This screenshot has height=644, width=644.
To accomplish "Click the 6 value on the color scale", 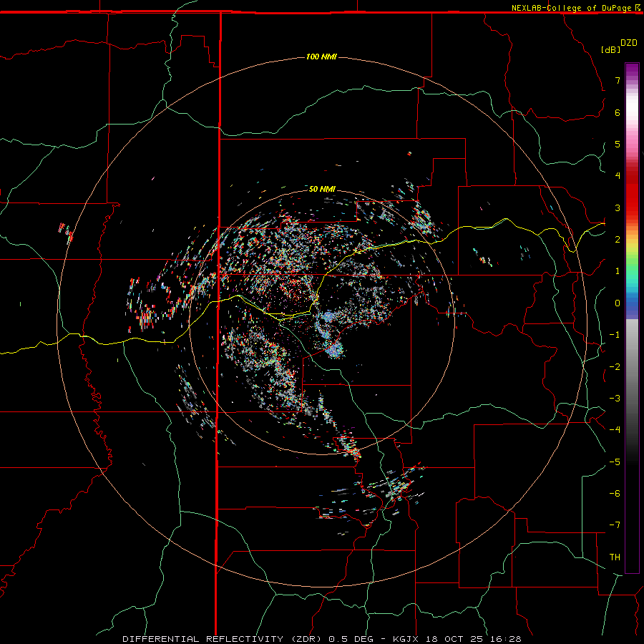I will click(618, 112).
